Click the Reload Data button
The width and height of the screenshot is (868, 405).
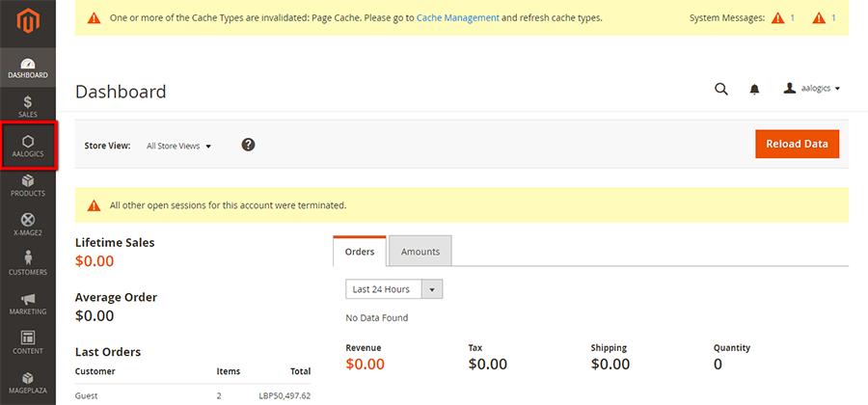[797, 144]
